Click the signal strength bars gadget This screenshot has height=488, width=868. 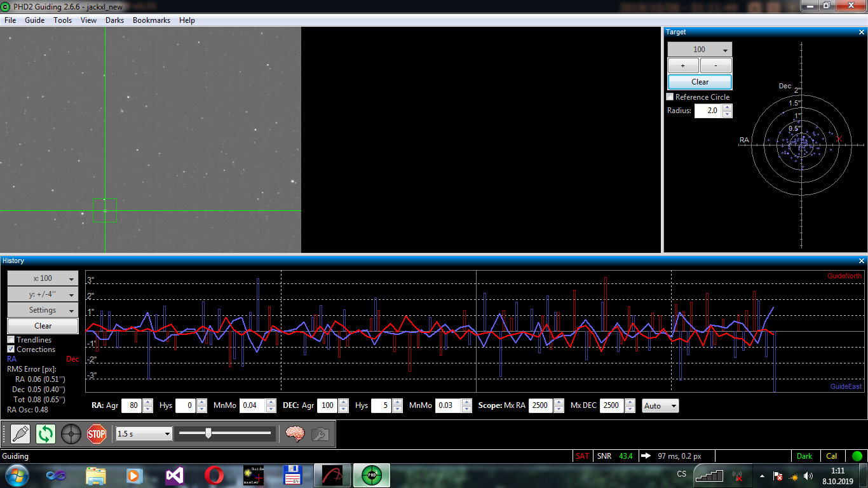[x=710, y=475]
